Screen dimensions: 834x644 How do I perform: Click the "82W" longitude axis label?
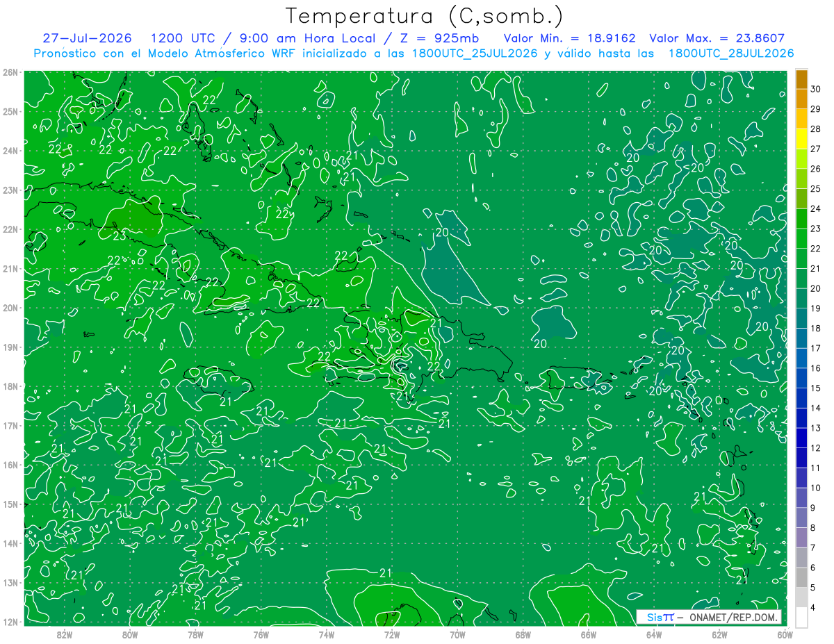coord(65,634)
